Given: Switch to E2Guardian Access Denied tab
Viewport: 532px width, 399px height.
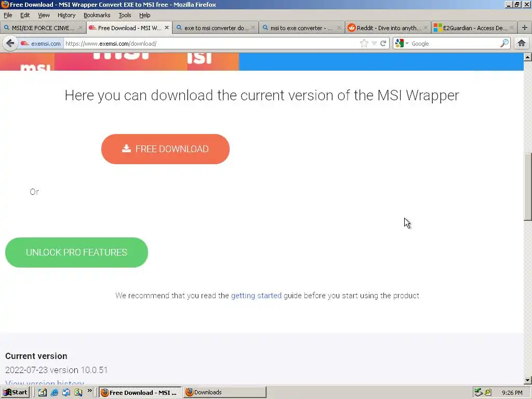Looking at the screenshot, I should [x=474, y=28].
